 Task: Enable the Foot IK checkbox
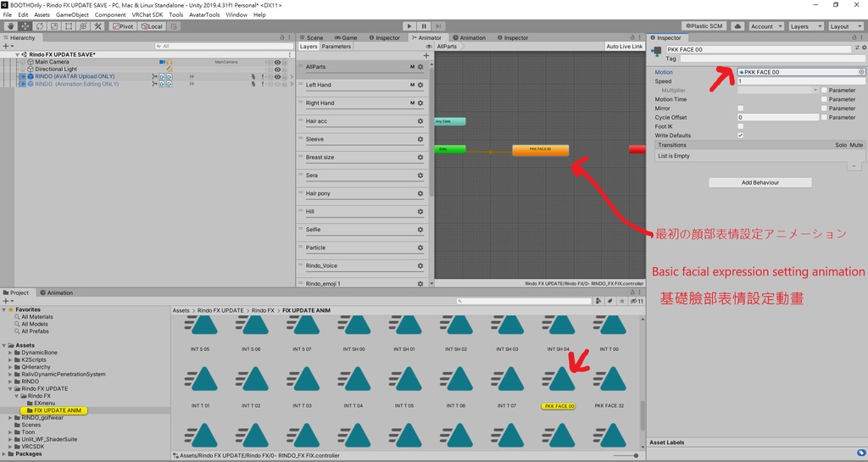tap(741, 126)
